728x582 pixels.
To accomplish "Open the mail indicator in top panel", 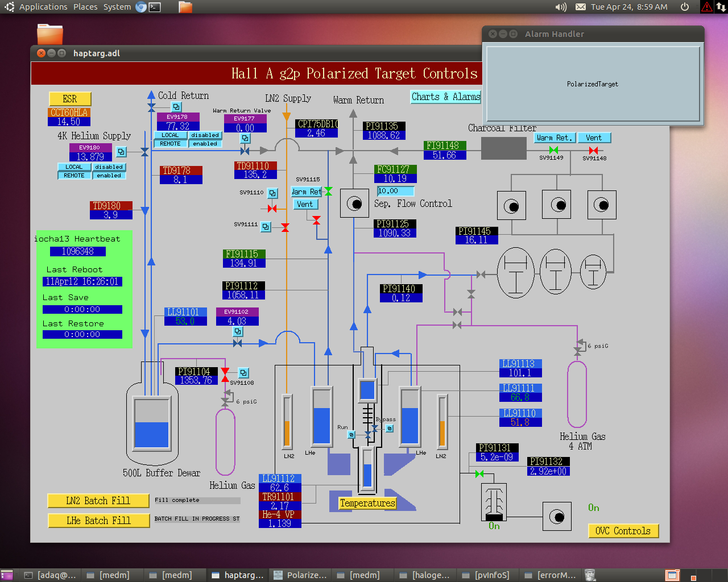I will click(581, 7).
